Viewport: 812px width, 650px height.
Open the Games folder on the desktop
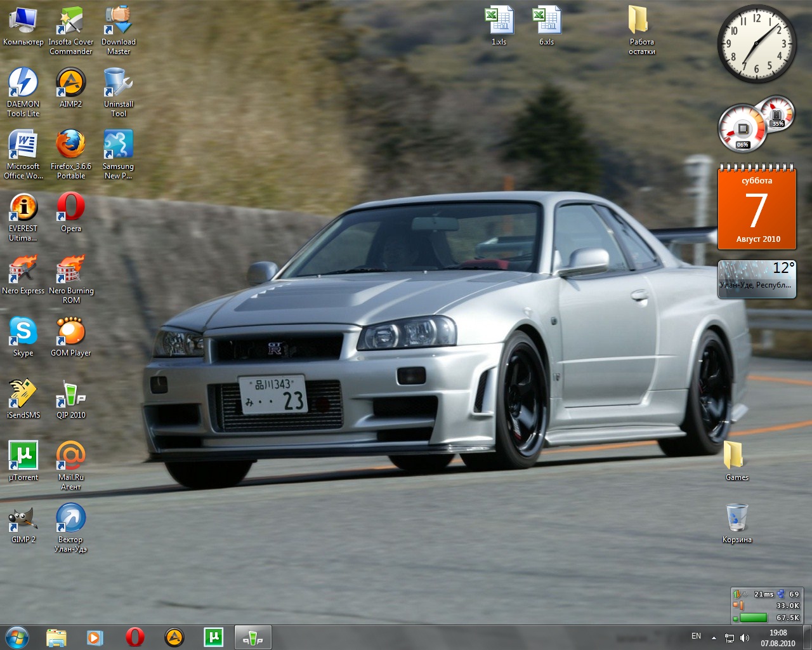pos(737,456)
